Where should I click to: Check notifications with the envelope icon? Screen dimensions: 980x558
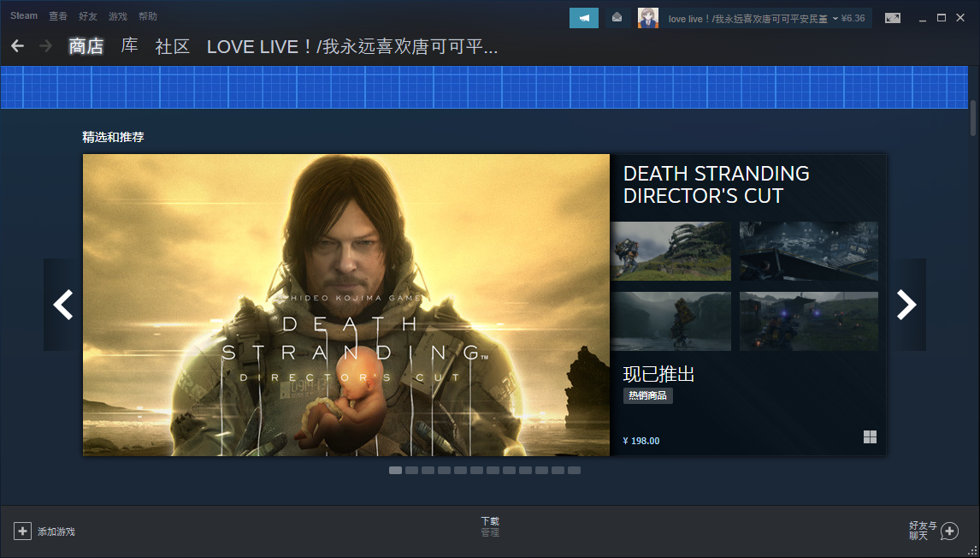click(x=617, y=17)
